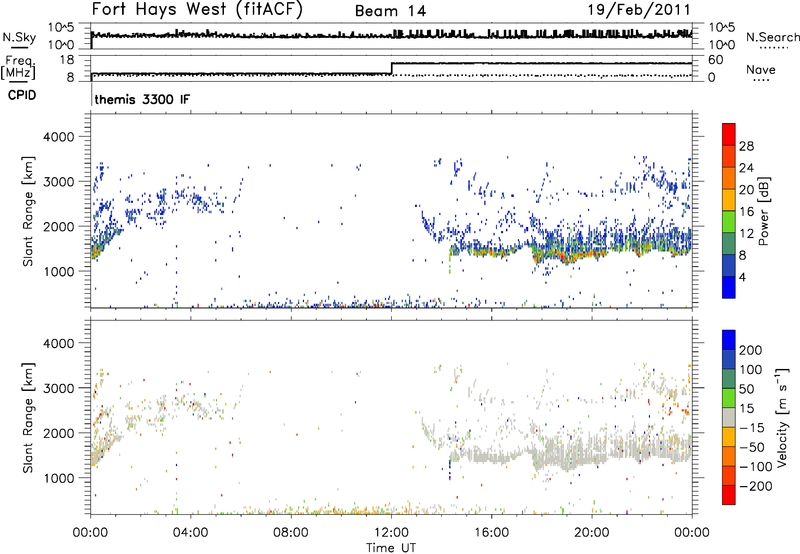This screenshot has height=554, width=800.
Task: Click the top red segment of Power color bar
Action: (729, 134)
